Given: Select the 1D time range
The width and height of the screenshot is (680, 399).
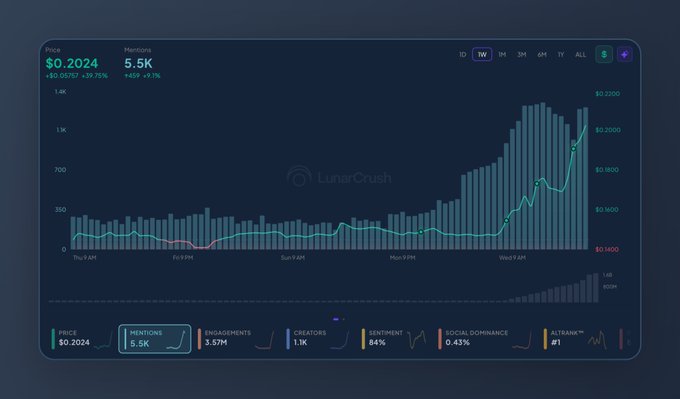Looking at the screenshot, I should click(462, 54).
